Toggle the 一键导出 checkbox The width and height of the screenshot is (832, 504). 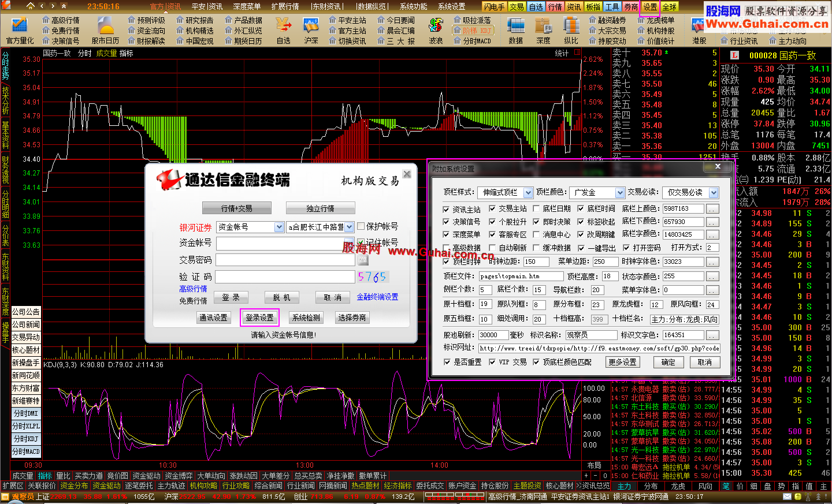pyautogui.click(x=581, y=248)
